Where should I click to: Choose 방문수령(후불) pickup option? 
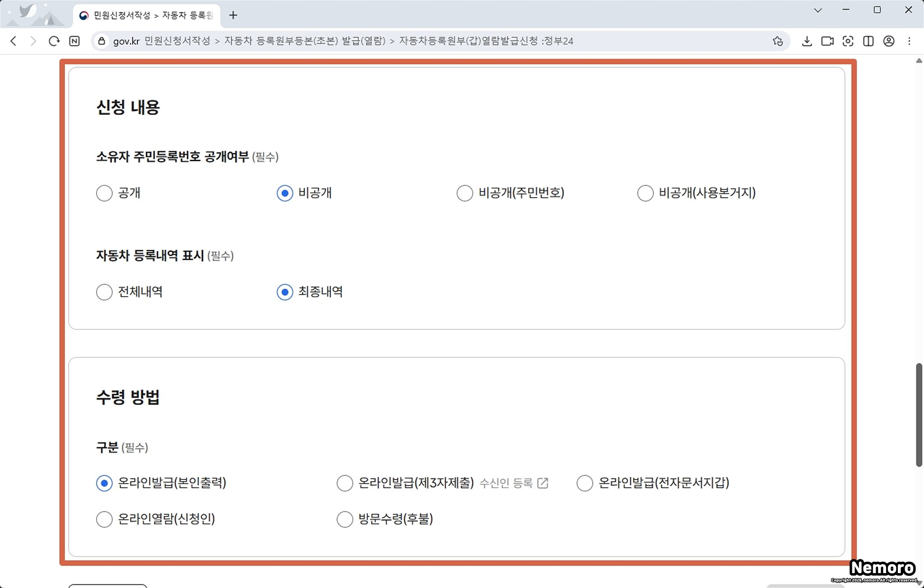345,519
